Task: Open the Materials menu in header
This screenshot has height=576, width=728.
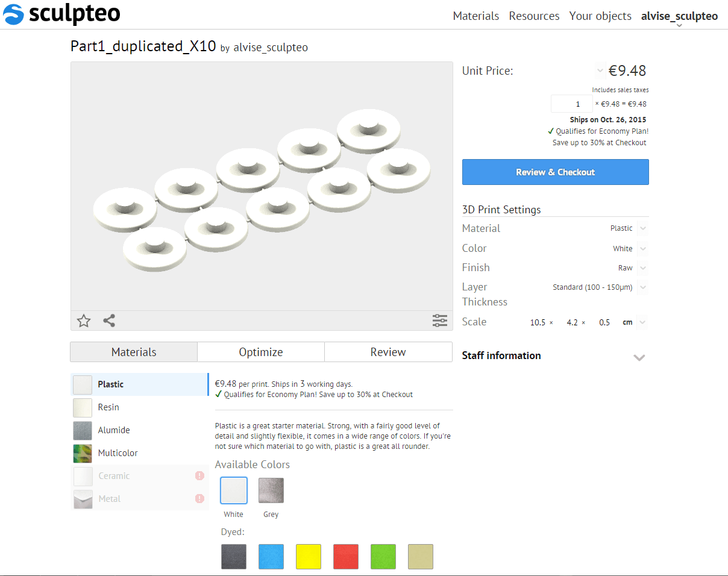Action: [476, 16]
